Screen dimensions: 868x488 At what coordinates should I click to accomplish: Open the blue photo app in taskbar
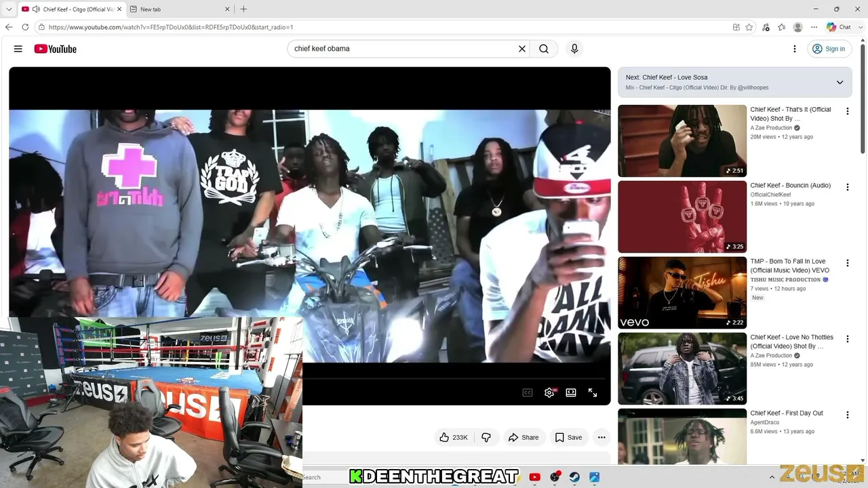pyautogui.click(x=594, y=477)
